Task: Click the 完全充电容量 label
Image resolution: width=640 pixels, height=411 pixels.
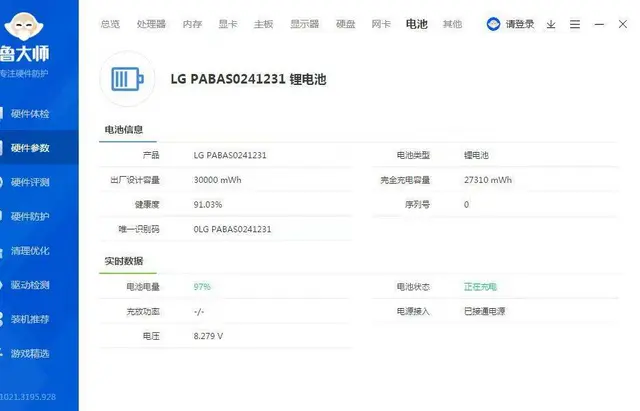Action: tap(405, 180)
